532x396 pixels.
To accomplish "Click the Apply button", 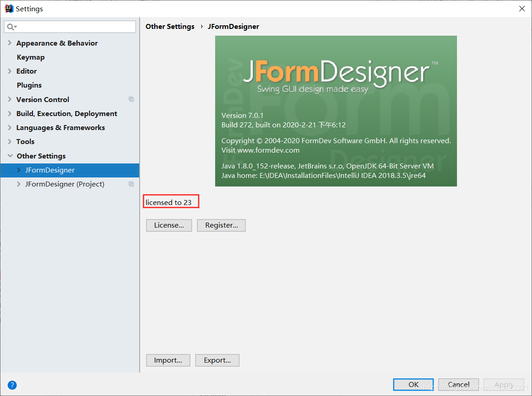I will [x=504, y=384].
